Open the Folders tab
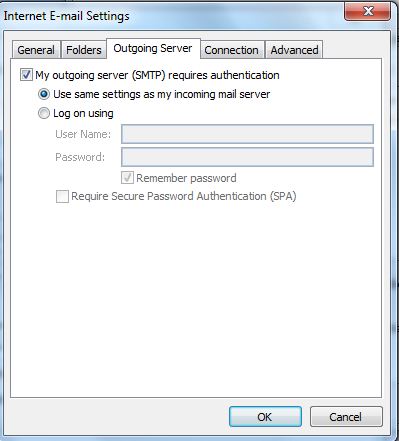Viewport: 399px width, 441px height. tap(84, 50)
